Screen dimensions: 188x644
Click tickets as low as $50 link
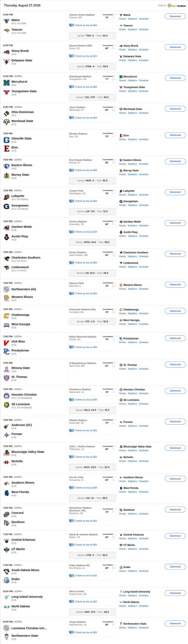tap(86, 400)
